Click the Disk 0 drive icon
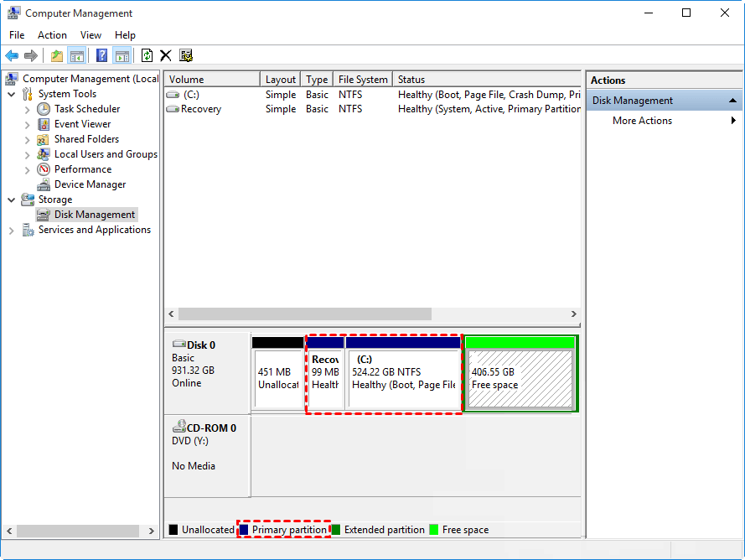745x560 pixels. (179, 345)
